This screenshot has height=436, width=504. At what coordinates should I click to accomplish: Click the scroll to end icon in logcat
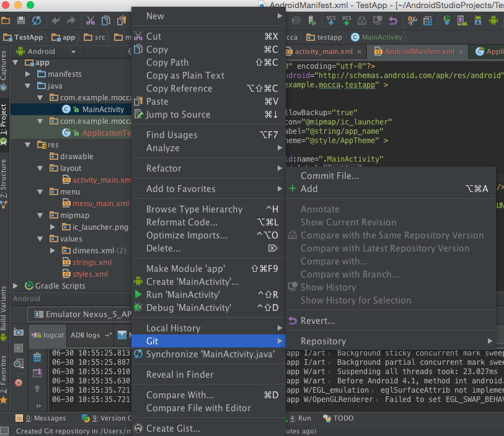[x=37, y=373]
